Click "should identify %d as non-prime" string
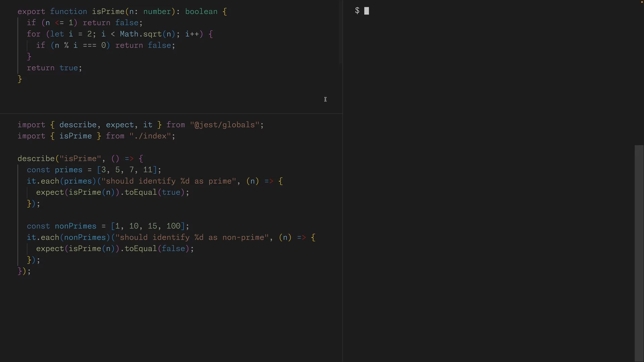Screen dimensions: 644x362 pyautogui.click(x=192, y=237)
